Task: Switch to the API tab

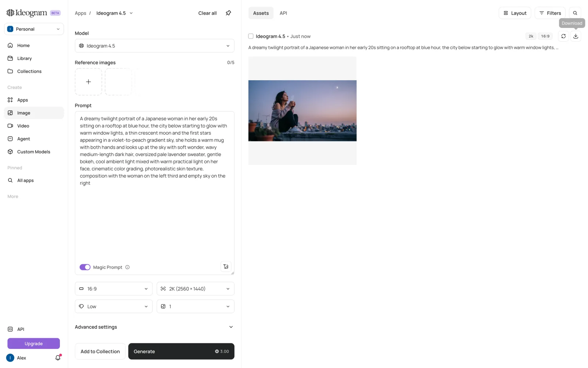Action: coord(283,13)
